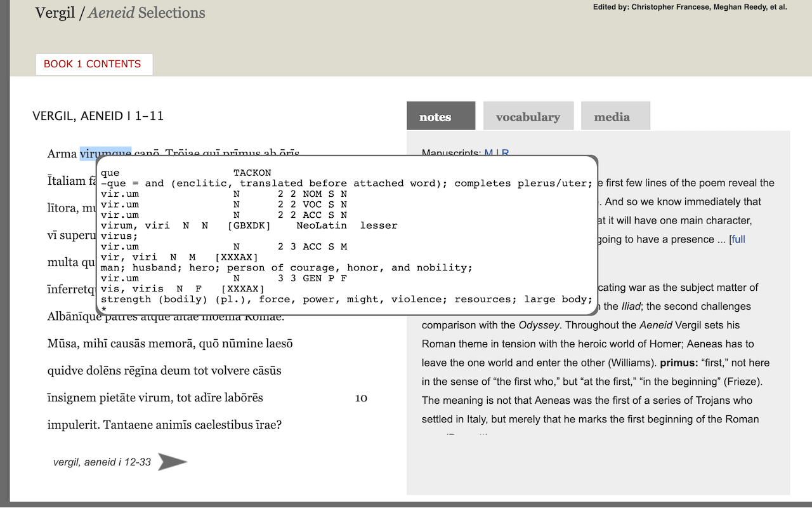Click the line number 10 marker
Screen dimensions: 812x508
(x=360, y=398)
